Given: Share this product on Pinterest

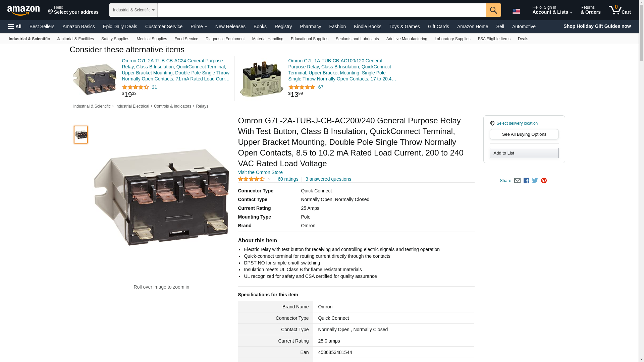Looking at the screenshot, I should coord(544,181).
